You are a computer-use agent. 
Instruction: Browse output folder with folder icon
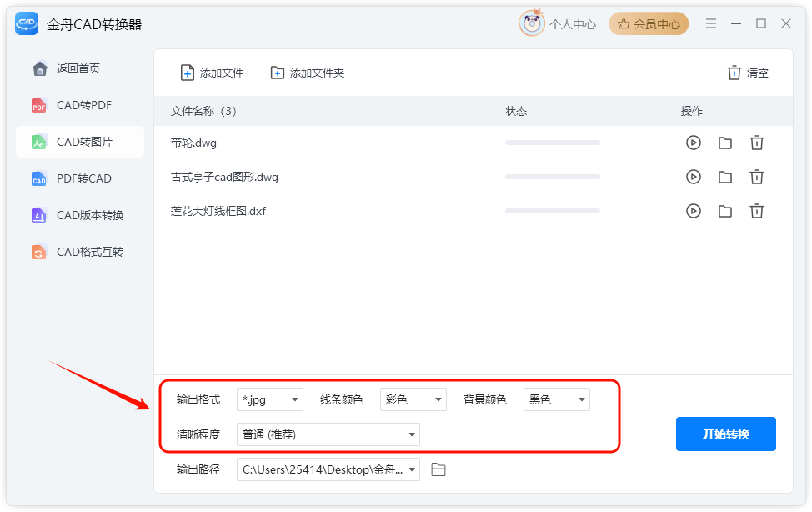(439, 469)
